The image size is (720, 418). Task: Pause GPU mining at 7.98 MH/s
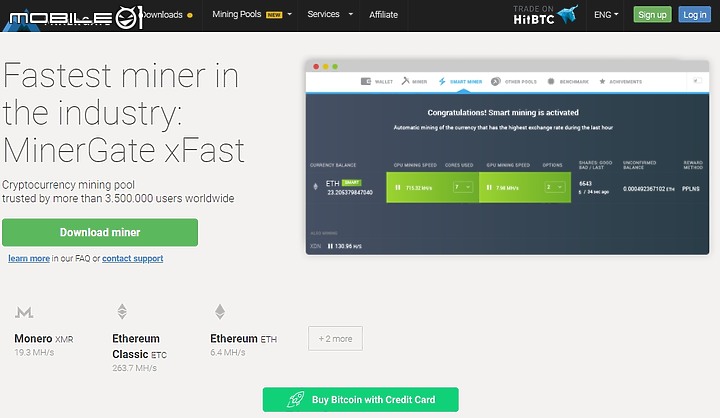click(489, 187)
